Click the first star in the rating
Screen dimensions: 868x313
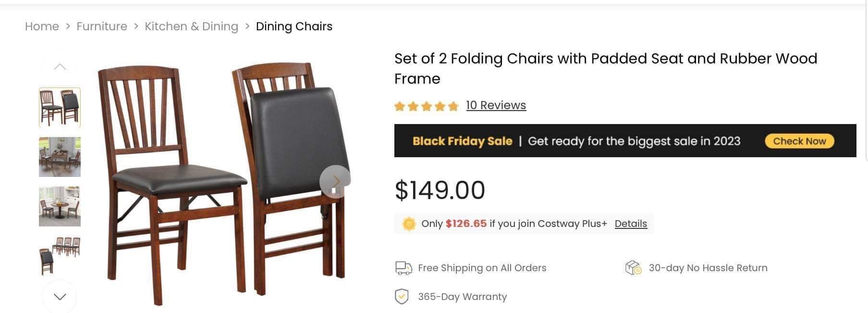400,105
